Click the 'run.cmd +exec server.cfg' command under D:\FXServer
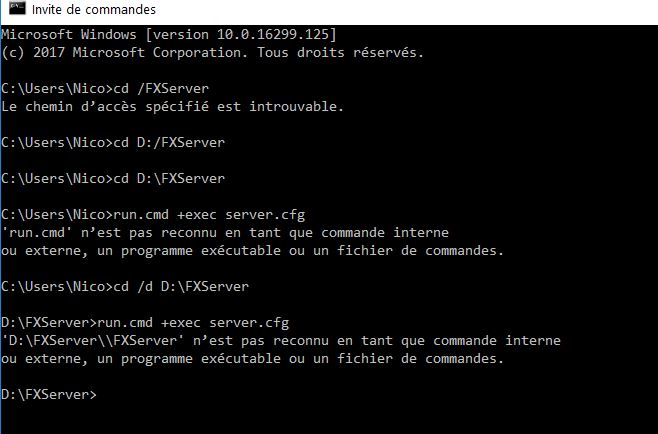 point(193,323)
